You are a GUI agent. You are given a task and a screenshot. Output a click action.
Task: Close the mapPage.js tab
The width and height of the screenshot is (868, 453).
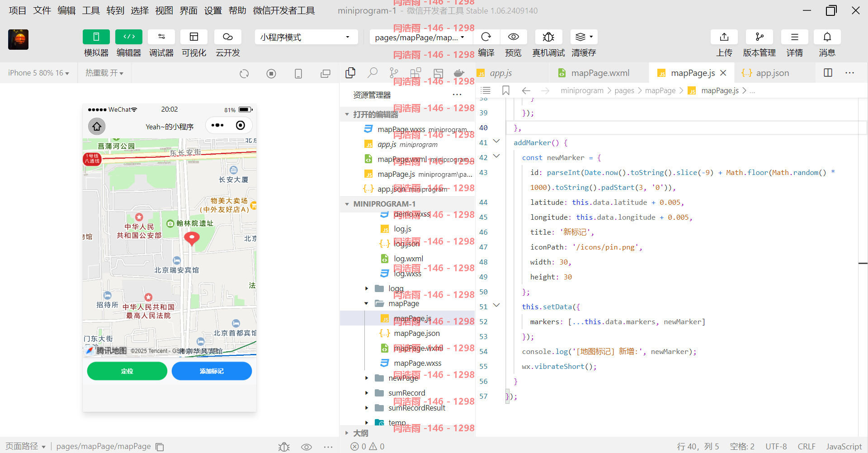(723, 73)
